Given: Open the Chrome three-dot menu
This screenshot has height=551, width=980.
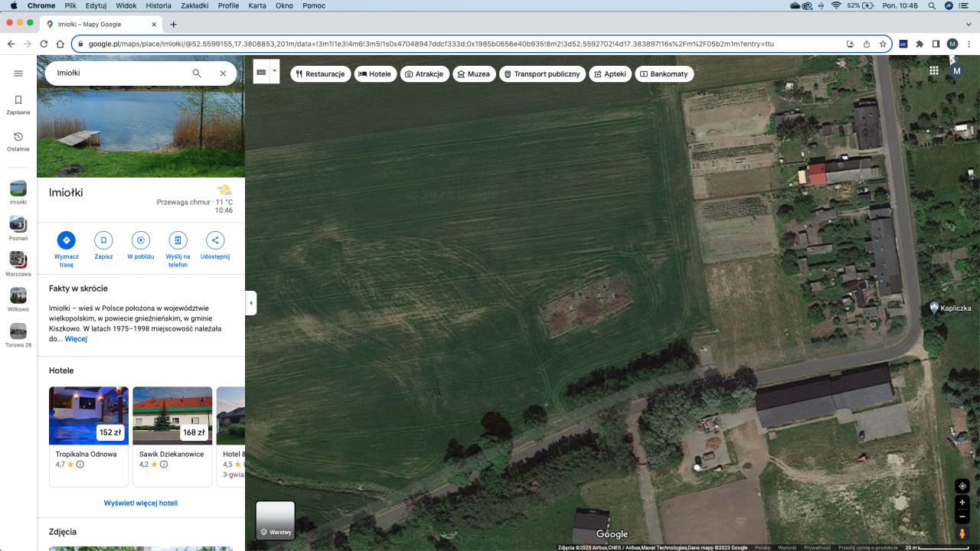Looking at the screenshot, I should tap(969, 44).
